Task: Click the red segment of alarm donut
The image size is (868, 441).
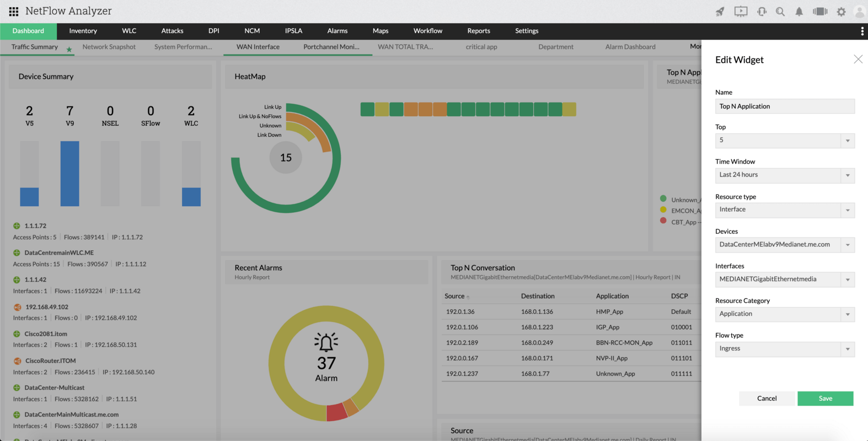Action: (x=336, y=412)
